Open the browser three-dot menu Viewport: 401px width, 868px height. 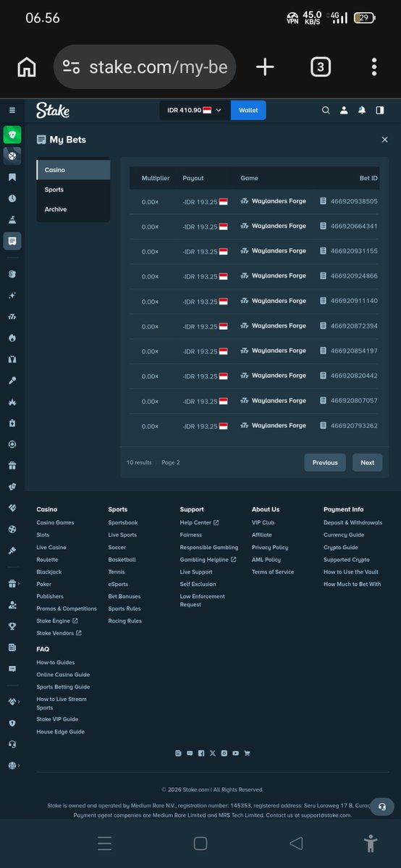click(x=373, y=67)
